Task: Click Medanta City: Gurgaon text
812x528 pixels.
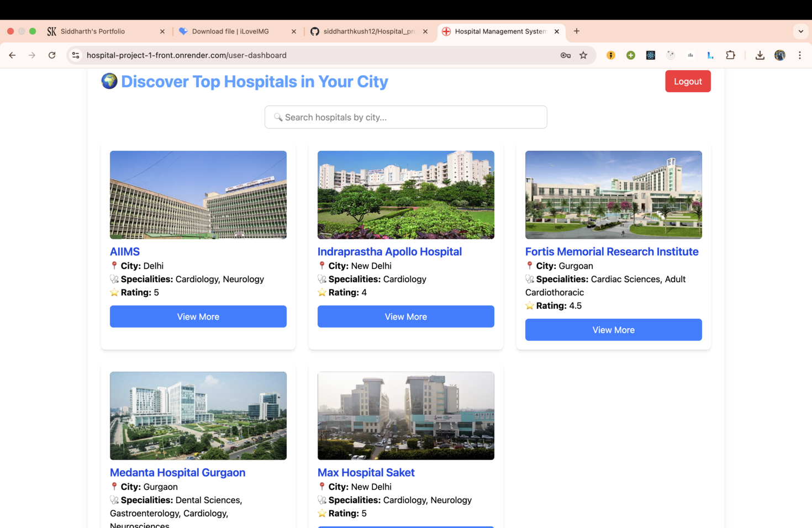Action: [x=149, y=487]
